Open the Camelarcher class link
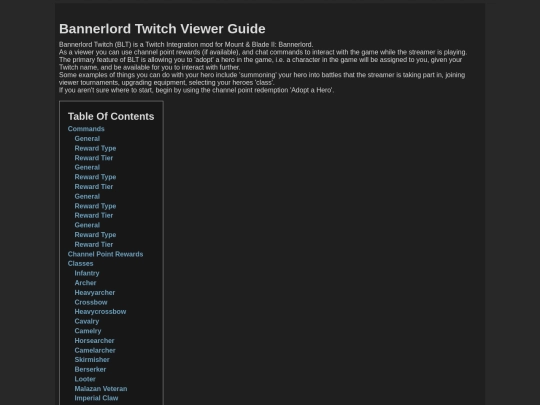Viewport: 540px width, 405px height. tap(95, 350)
